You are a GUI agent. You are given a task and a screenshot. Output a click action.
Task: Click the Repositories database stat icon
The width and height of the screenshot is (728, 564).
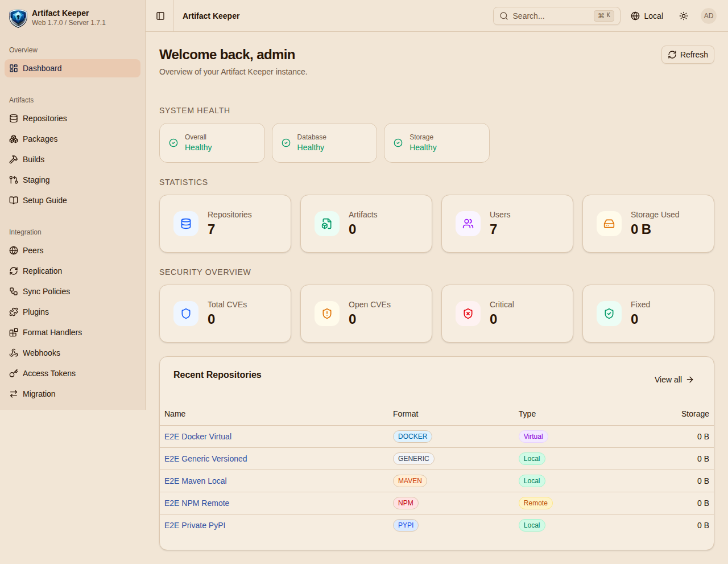coord(186,224)
